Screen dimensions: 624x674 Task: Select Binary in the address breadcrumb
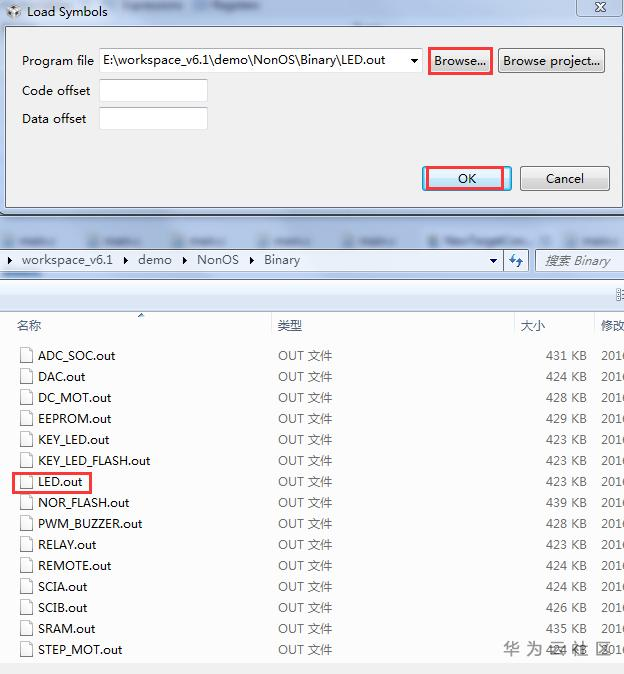pos(282,260)
